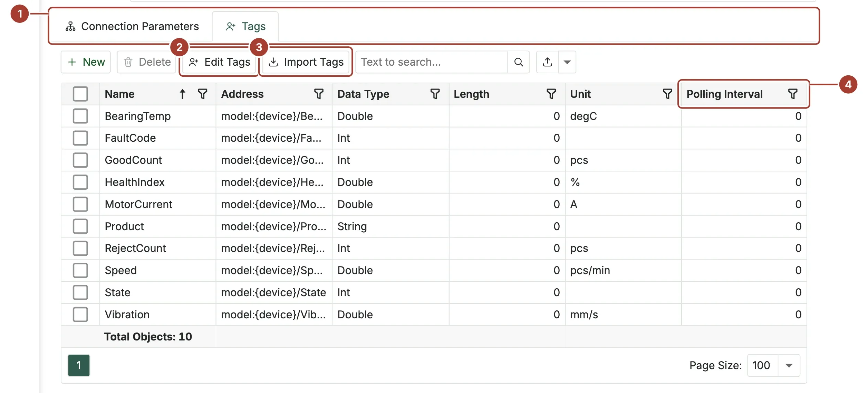Click the New button
Image resolution: width=868 pixels, height=393 pixels.
click(x=86, y=62)
